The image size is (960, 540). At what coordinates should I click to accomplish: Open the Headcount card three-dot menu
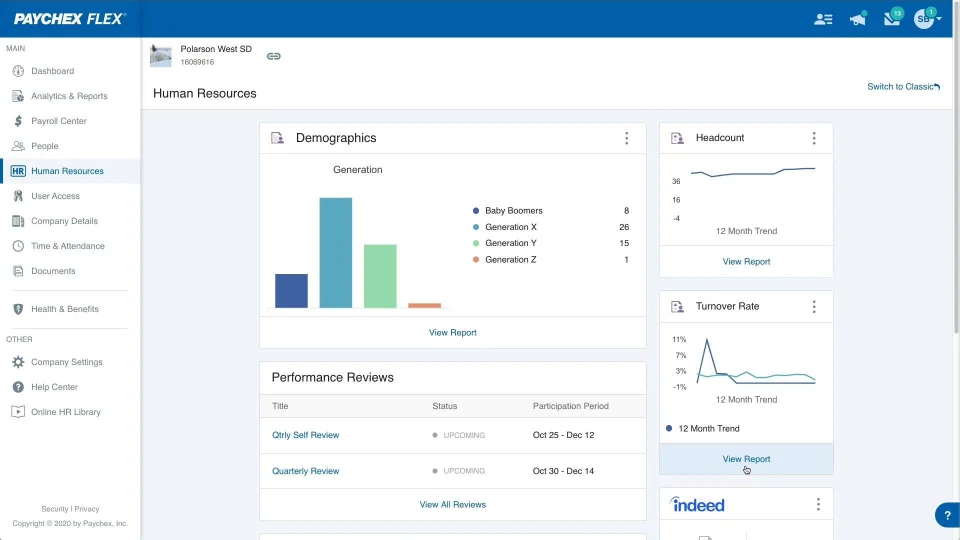pos(814,138)
